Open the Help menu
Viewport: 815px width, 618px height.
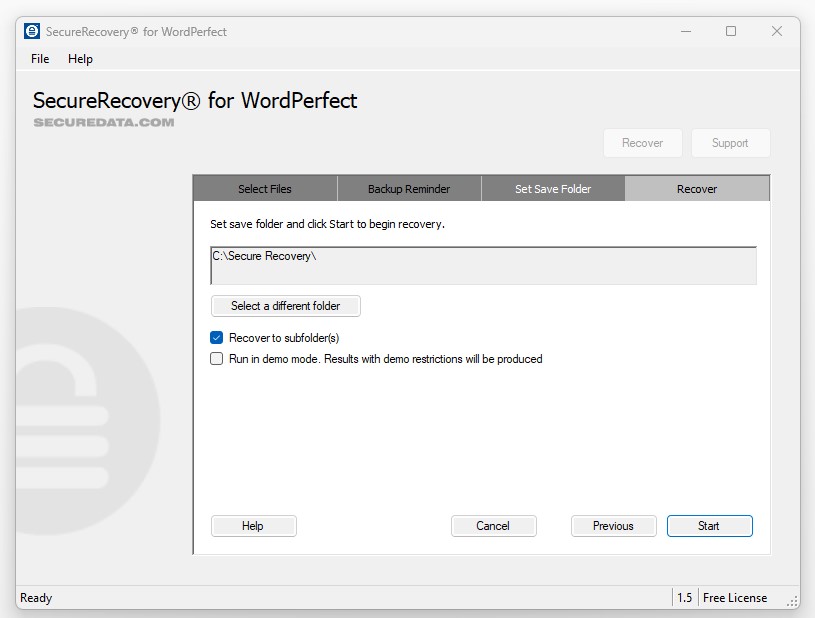[x=80, y=59]
